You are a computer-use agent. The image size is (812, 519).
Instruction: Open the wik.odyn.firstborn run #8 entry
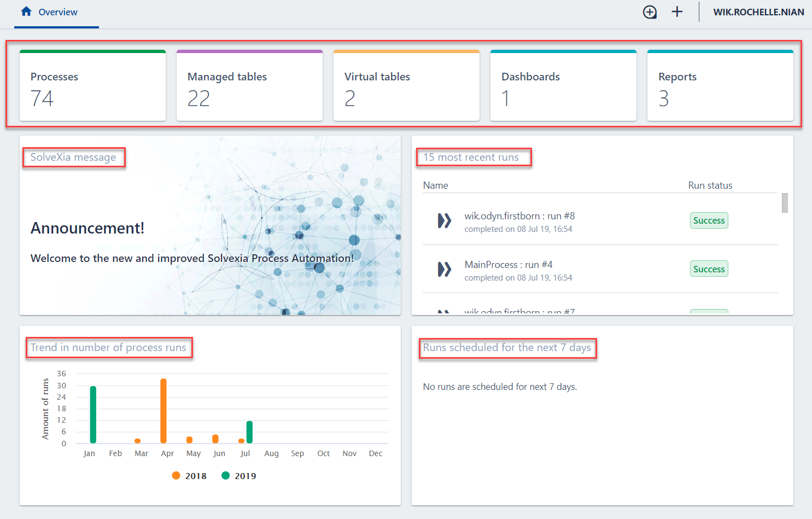519,217
